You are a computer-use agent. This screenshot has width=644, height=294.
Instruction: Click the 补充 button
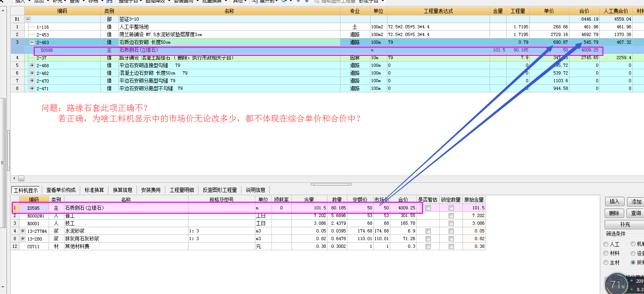pyautogui.click(x=625, y=224)
